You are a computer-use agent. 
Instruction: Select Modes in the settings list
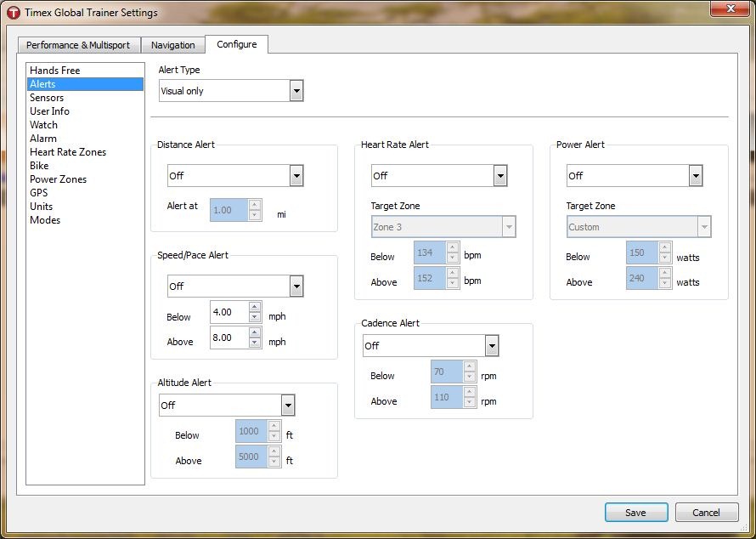85,220
